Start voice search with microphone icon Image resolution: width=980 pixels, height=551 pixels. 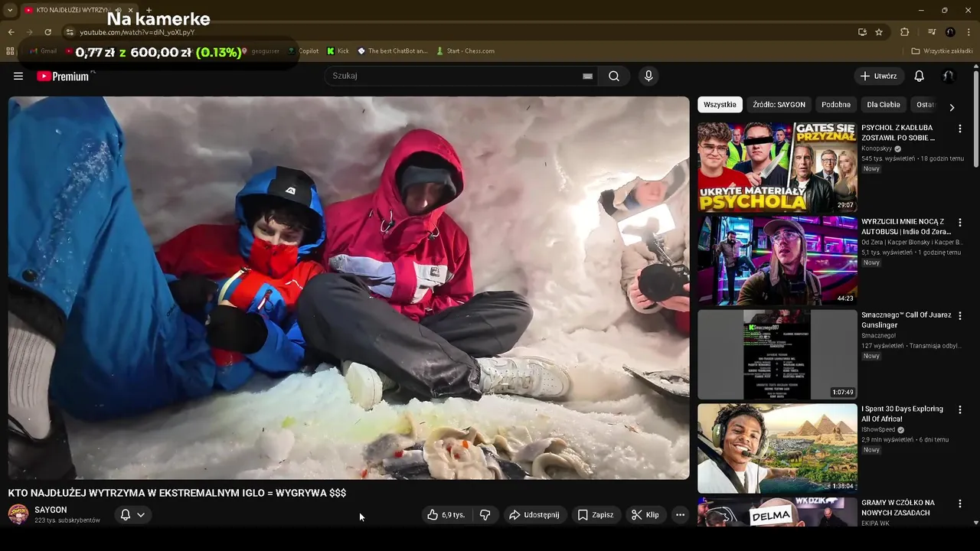click(648, 76)
